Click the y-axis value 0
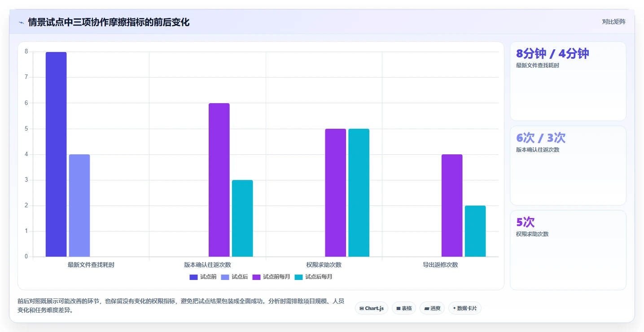Viewport: 644px width, 332px height. (x=26, y=257)
